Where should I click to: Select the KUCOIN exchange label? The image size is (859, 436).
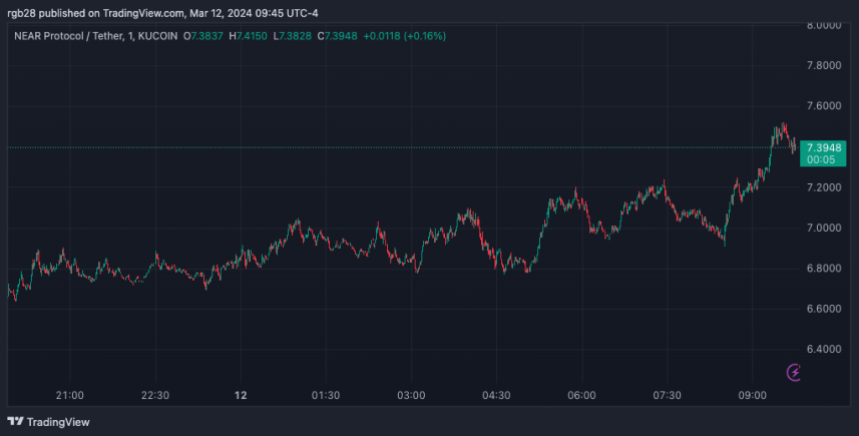pos(159,36)
